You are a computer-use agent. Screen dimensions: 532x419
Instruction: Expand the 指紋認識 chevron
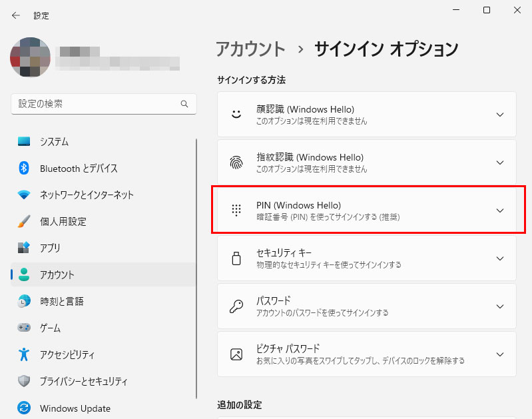500,163
